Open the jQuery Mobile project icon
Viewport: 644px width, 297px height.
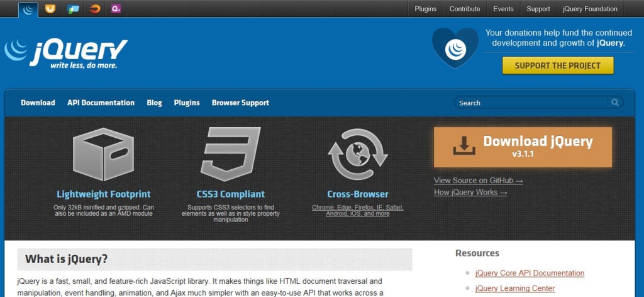(73, 9)
